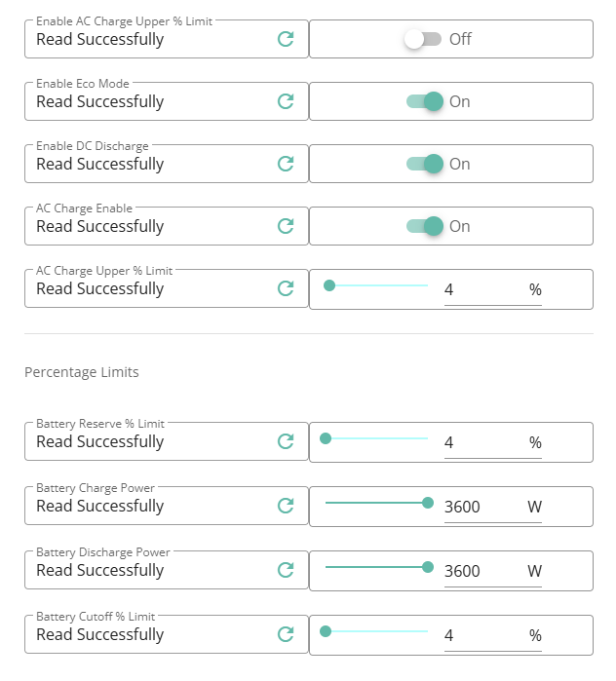Refresh the Battery Reserve % Limit value
The height and width of the screenshot is (681, 616).
tap(286, 441)
